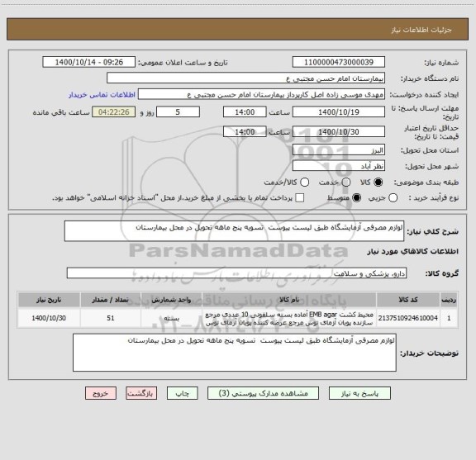Select the کالا/خدمت radio button
This screenshot has height=460, width=476.
point(304,183)
